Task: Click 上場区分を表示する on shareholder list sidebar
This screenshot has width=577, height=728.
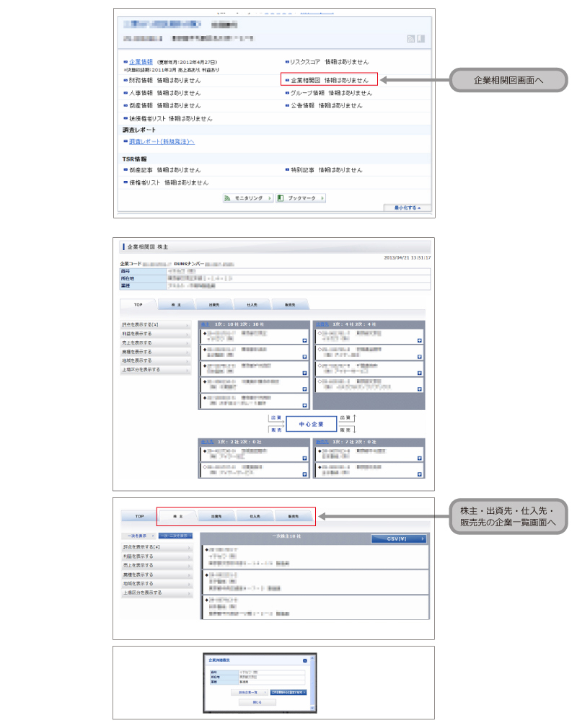Action: coord(157,593)
